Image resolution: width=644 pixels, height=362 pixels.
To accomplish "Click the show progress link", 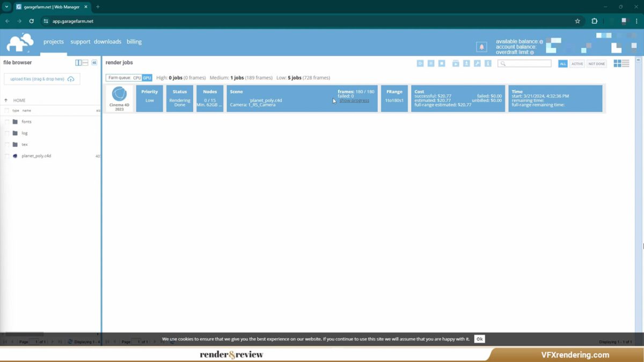I will (x=354, y=101).
